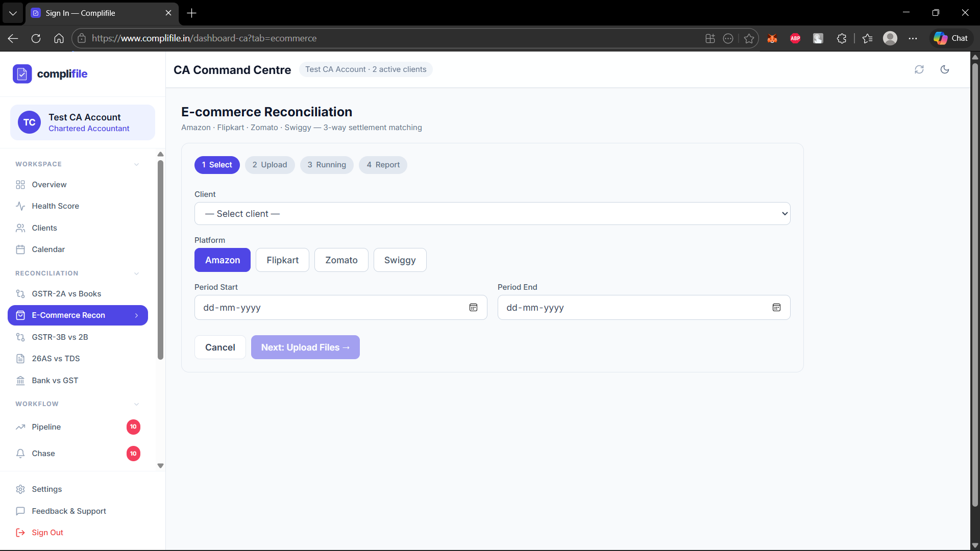Close the Sign In — Complifile tab
Screen dimensions: 980x551
point(168,13)
